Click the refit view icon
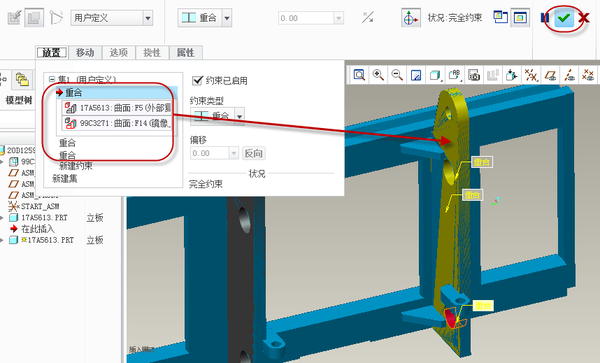Image resolution: width=600 pixels, height=363 pixels. coord(359,75)
